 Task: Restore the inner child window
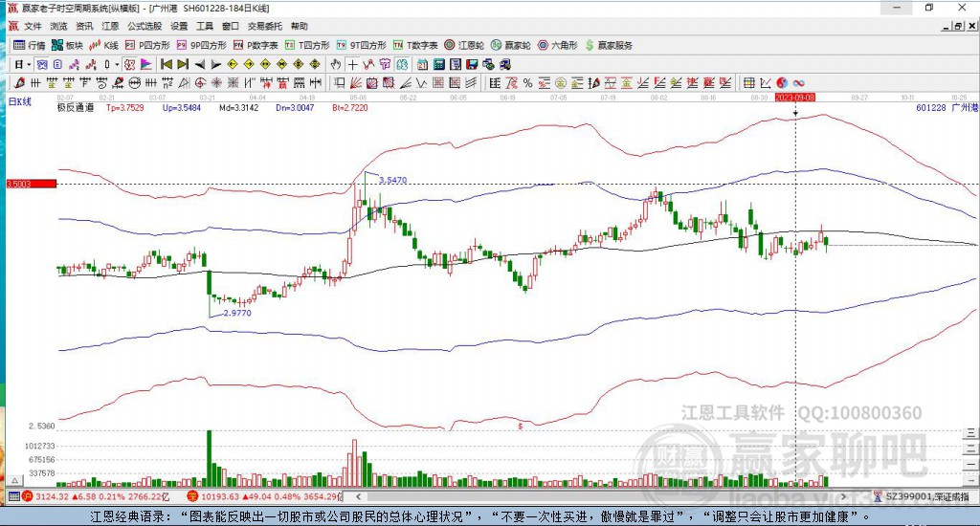click(x=958, y=26)
